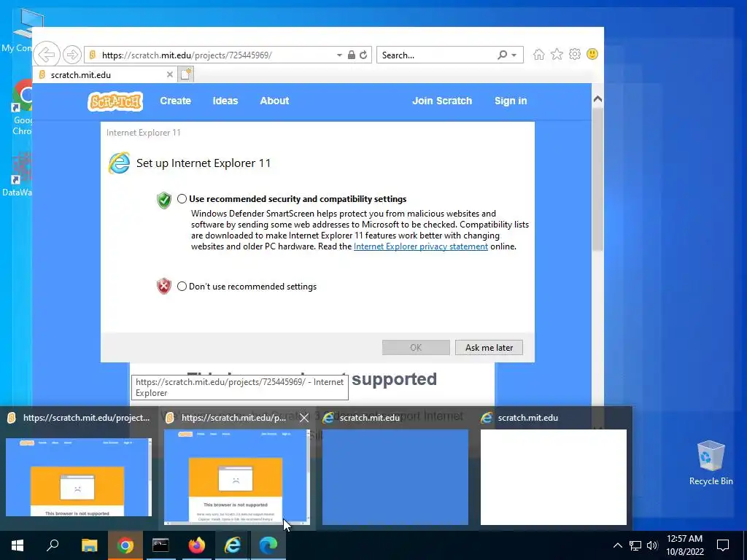The image size is (747, 560).
Task: Click the network status tray icon
Action: point(635,545)
